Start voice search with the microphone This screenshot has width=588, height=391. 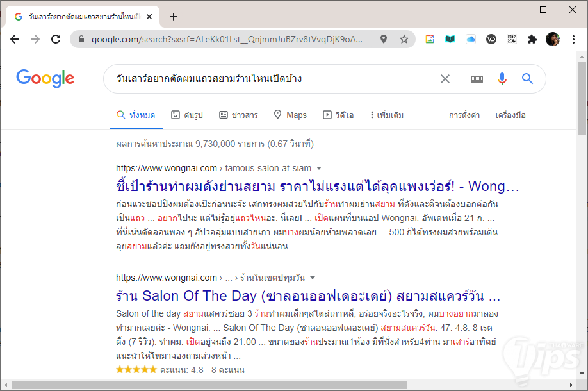pyautogui.click(x=502, y=79)
